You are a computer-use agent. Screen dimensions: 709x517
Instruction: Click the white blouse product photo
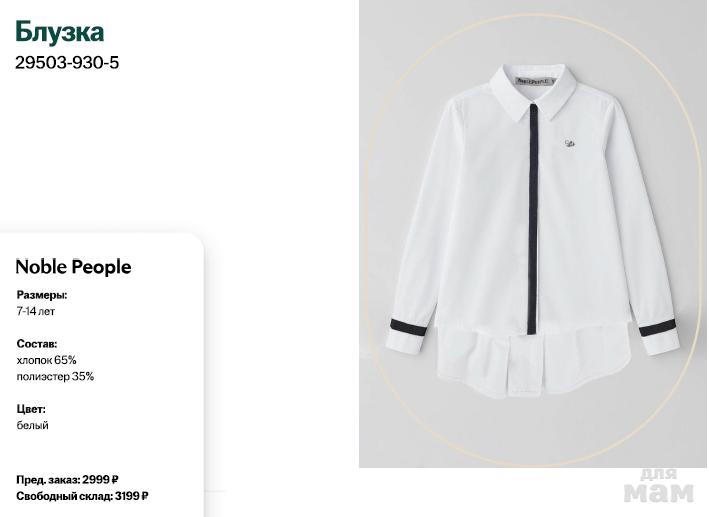click(532, 233)
